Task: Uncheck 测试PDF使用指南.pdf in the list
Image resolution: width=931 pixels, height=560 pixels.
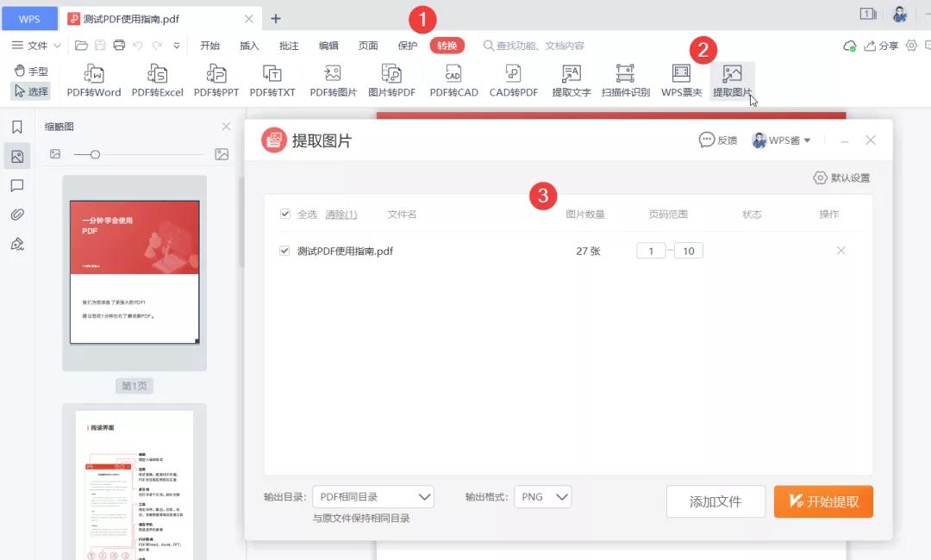Action: tap(284, 251)
